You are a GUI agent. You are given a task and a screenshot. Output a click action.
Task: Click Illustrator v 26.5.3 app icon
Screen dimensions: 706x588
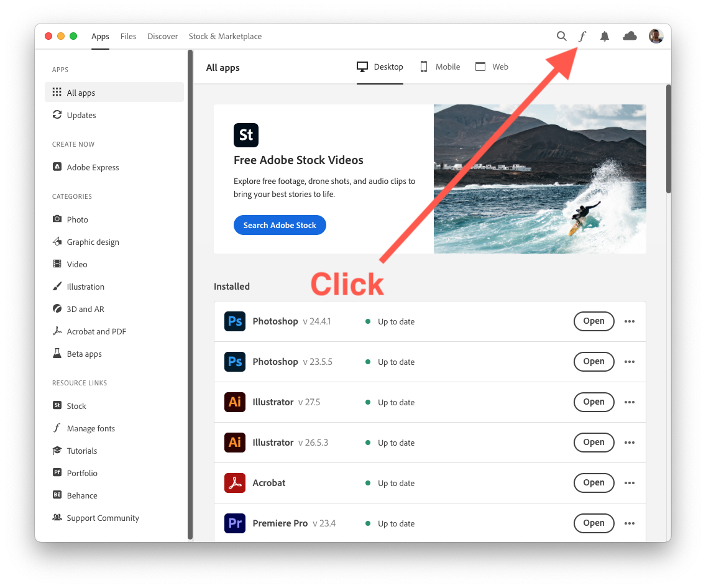235,442
